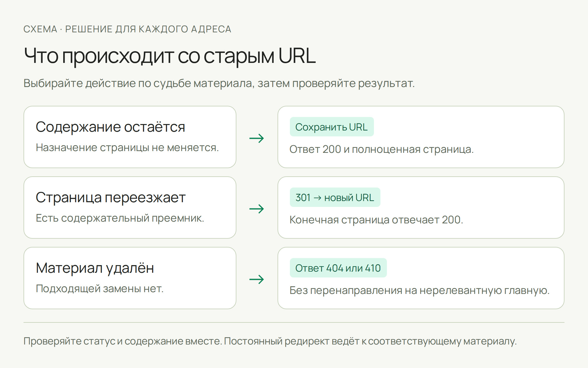Click text "Есть содержательный преемник."

[x=120, y=218]
